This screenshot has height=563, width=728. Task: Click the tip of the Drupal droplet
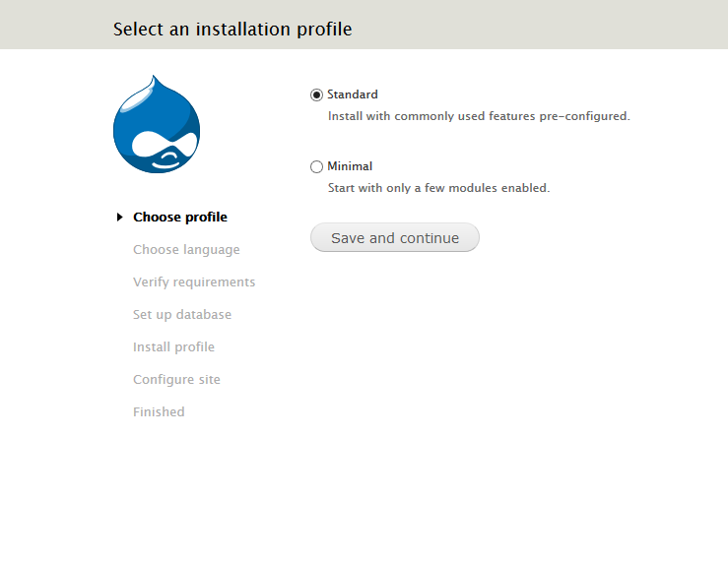154,78
